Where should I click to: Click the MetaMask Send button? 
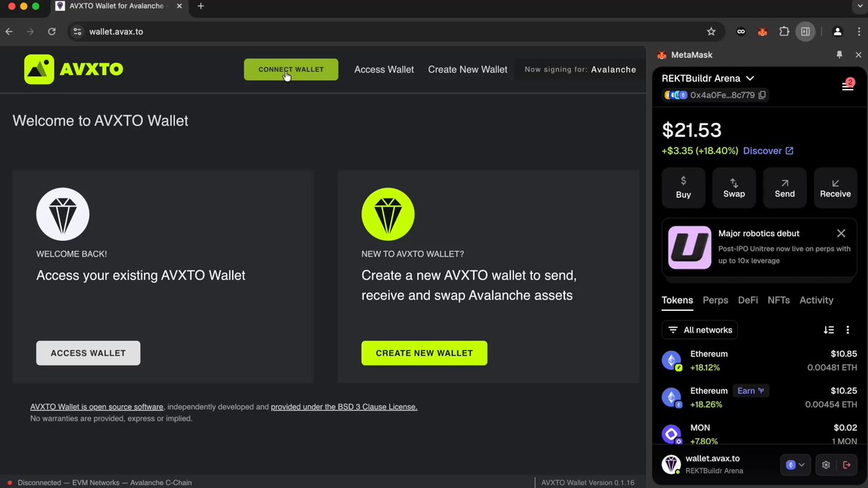click(785, 188)
